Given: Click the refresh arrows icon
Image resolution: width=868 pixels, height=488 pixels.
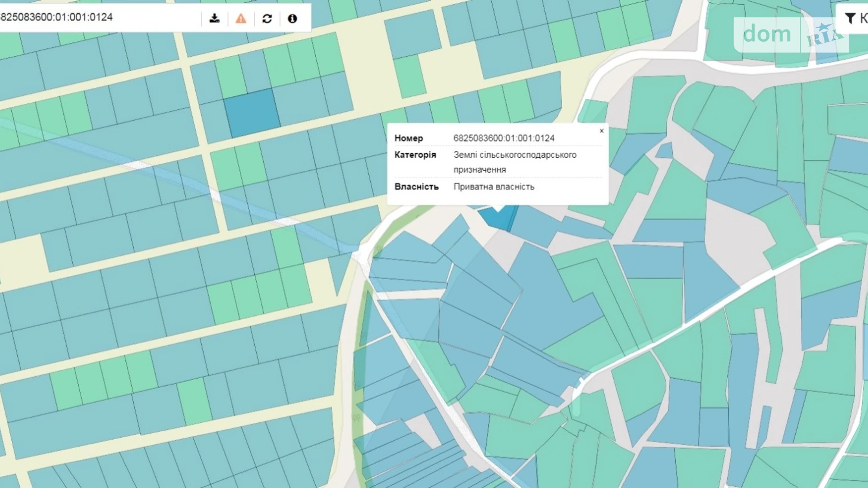Looking at the screenshot, I should 267,18.
